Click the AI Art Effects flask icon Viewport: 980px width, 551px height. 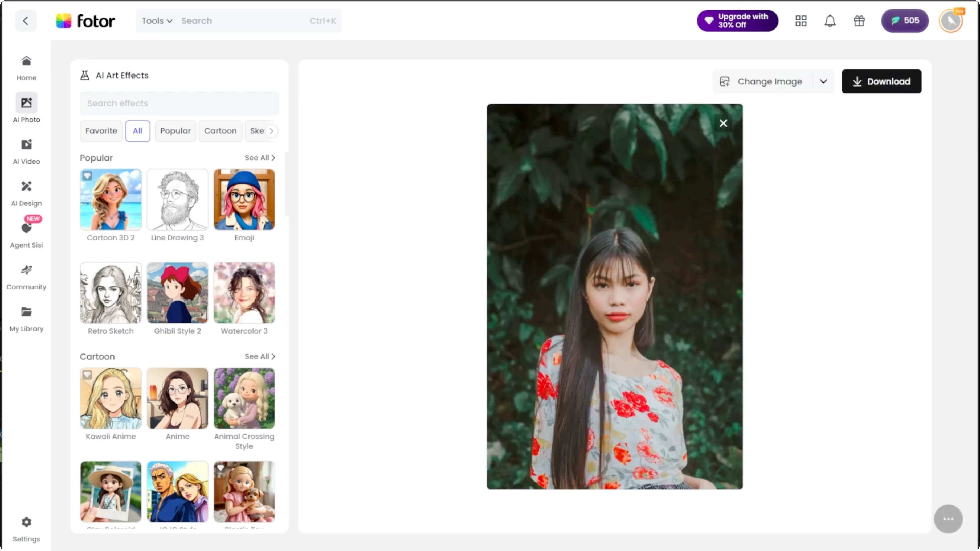click(x=84, y=75)
